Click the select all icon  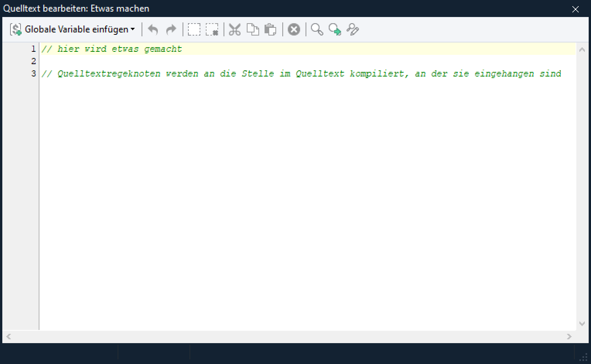click(x=194, y=29)
